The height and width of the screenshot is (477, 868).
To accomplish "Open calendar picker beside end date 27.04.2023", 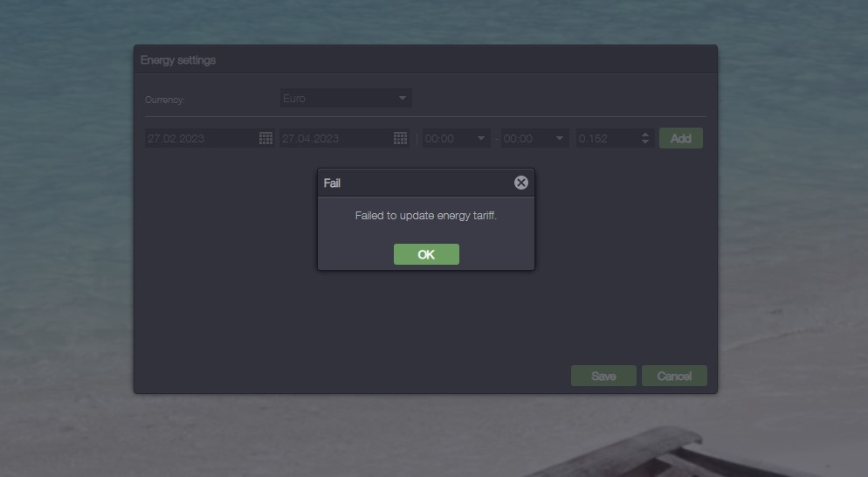I will (x=400, y=138).
